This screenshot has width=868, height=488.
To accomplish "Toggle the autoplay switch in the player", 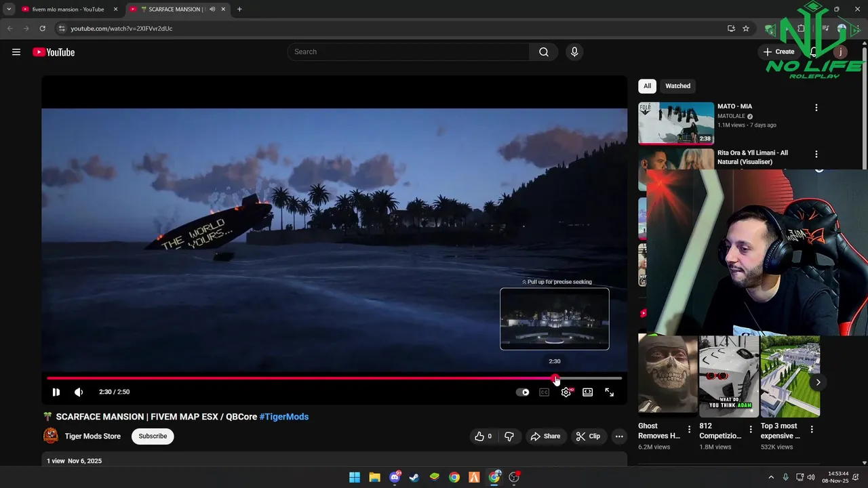I will click(523, 392).
